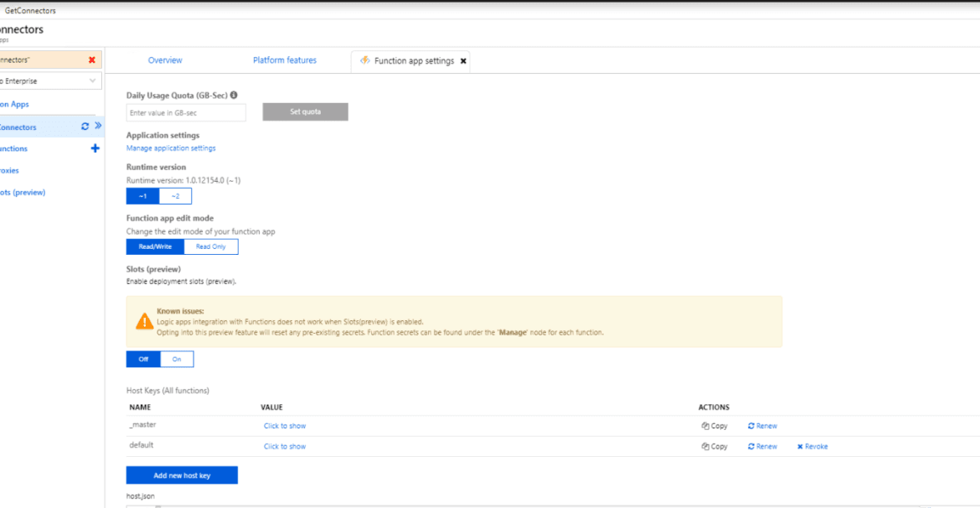The height and width of the screenshot is (508, 980).
Task: Select the Function app settings tab
Action: click(410, 61)
